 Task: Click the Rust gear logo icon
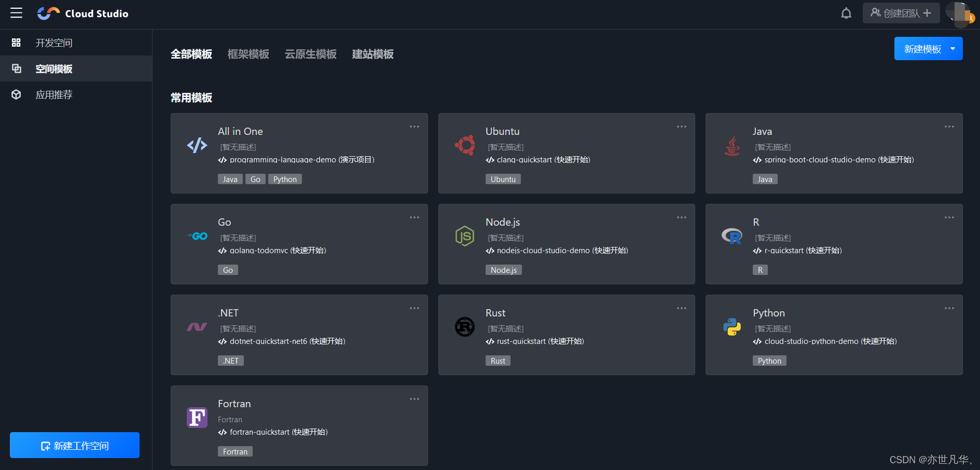coord(465,327)
